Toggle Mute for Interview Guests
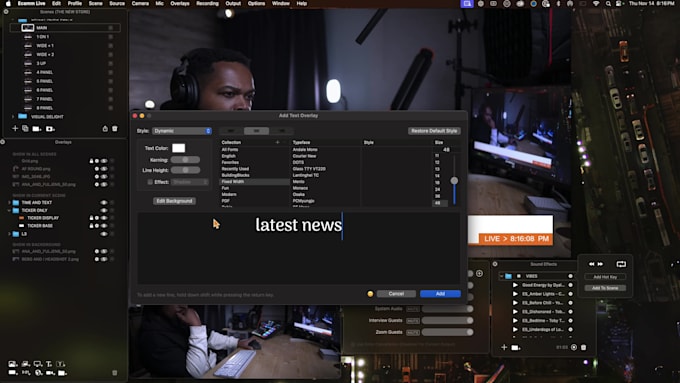This screenshot has height=383, width=680. pyautogui.click(x=412, y=321)
